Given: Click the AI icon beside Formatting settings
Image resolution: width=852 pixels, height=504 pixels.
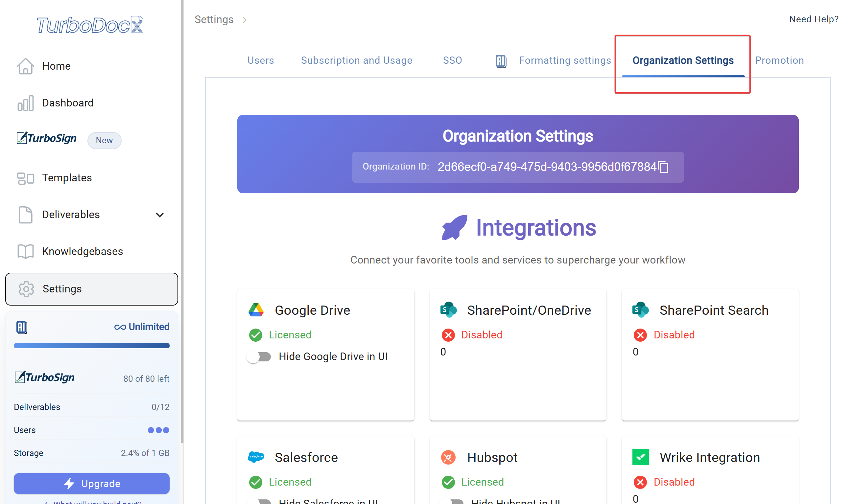Looking at the screenshot, I should pos(501,61).
